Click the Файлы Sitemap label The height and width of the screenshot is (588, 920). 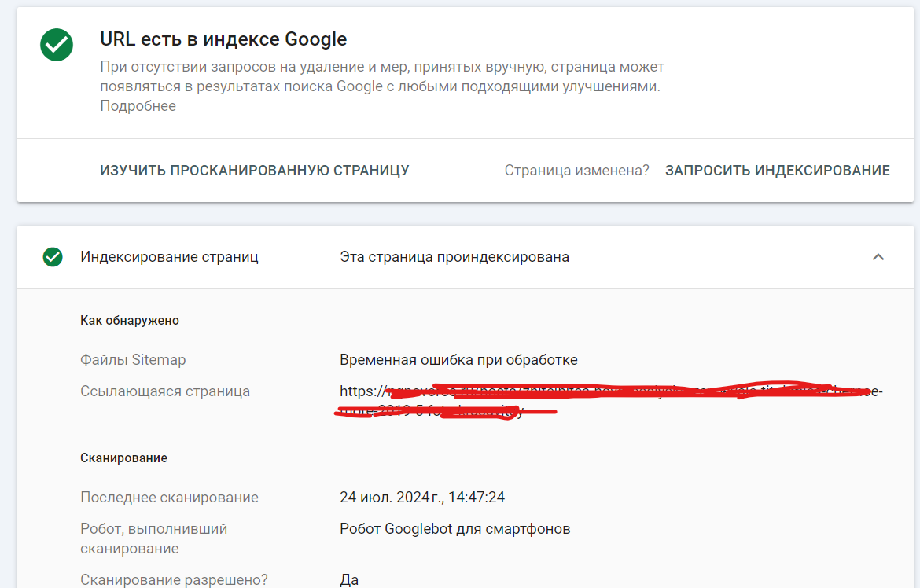(x=133, y=360)
